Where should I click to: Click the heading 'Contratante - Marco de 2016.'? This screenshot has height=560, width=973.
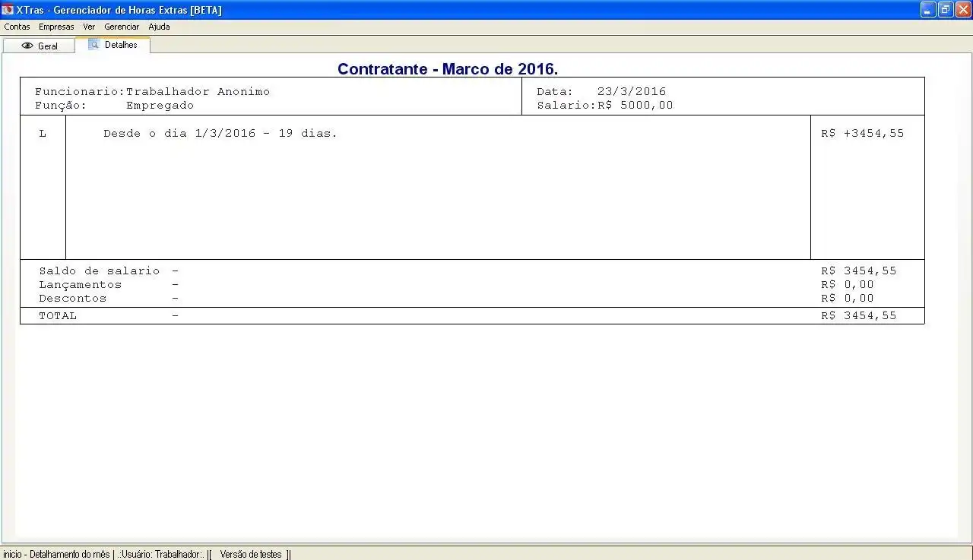448,69
